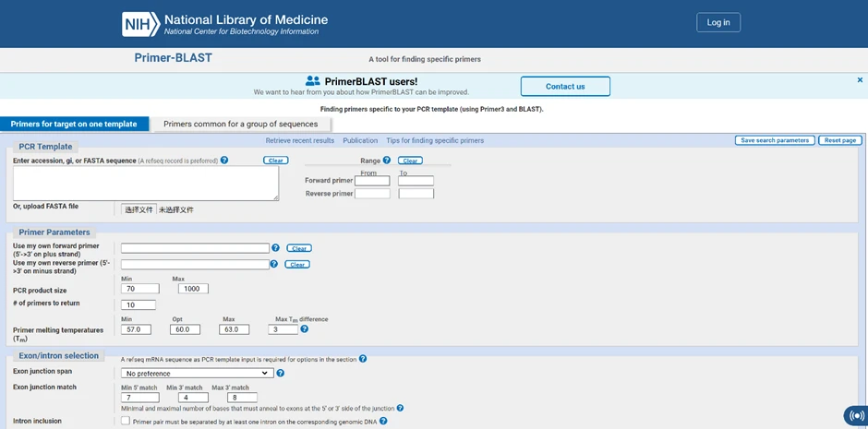This screenshot has width=868, height=429.
Task: Click the Reset page button
Action: pyautogui.click(x=839, y=140)
